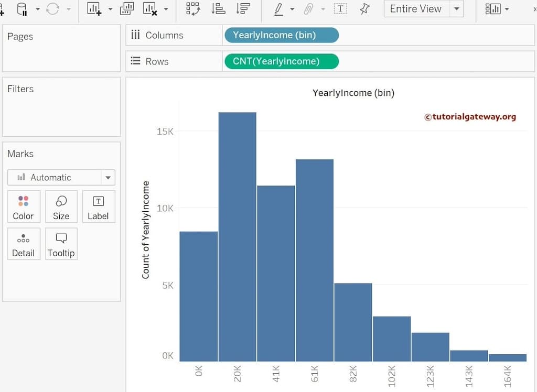Expand the Automatic mark type dropdown
This screenshot has height=392, width=537.
(x=108, y=178)
